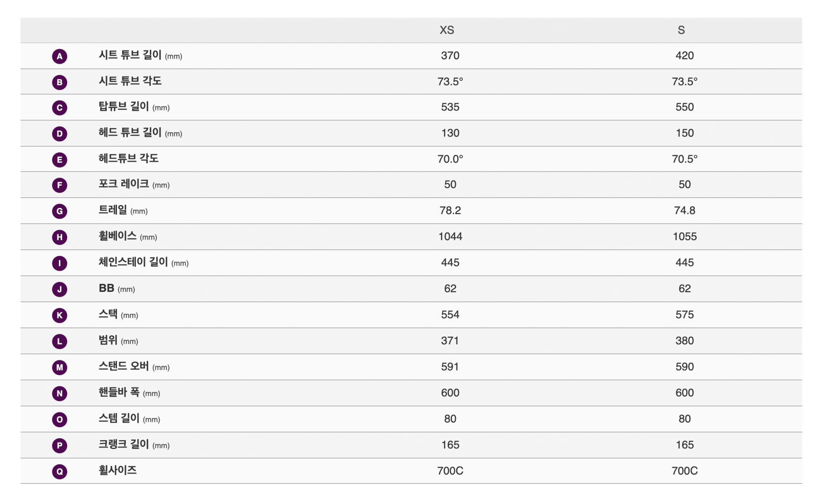Image resolution: width=822 pixels, height=504 pixels.
Task: Select the H badge beside 휠베이스
Action: (x=60, y=237)
